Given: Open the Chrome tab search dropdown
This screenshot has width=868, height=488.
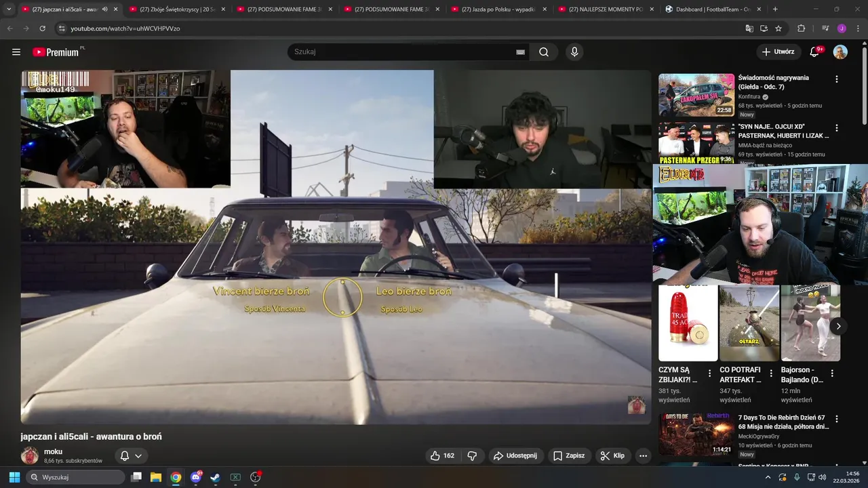Looking at the screenshot, I should pyautogui.click(x=9, y=9).
